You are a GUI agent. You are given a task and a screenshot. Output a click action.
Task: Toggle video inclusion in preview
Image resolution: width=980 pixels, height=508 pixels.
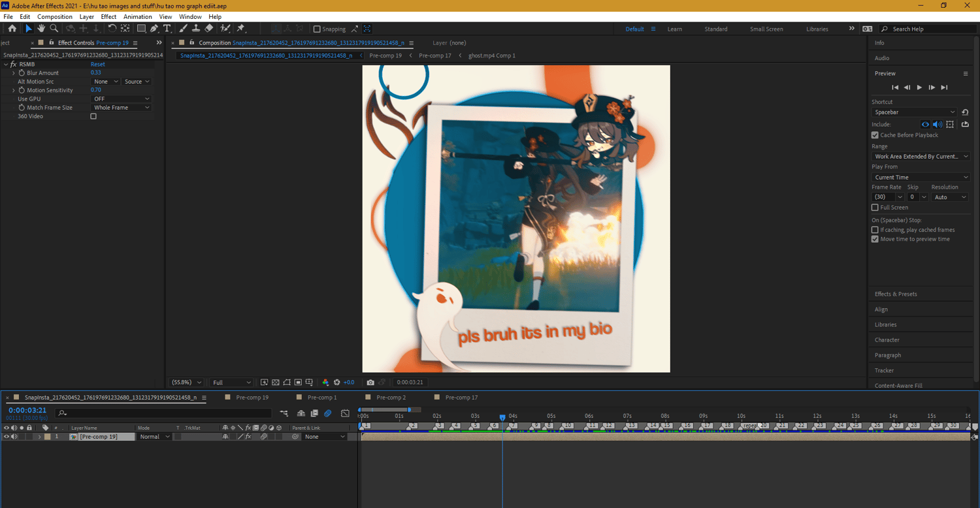coord(925,124)
